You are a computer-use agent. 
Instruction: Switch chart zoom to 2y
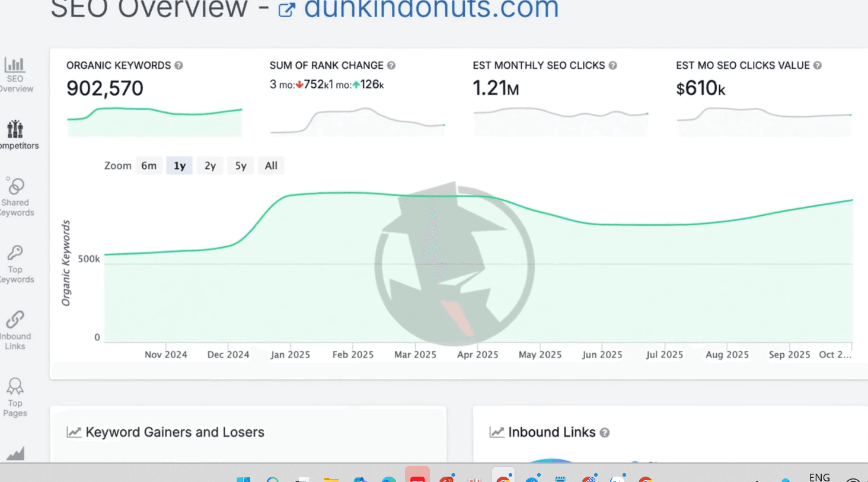(210, 166)
